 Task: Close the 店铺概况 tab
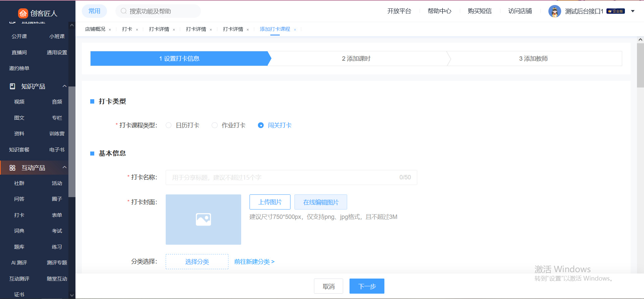tap(110, 29)
